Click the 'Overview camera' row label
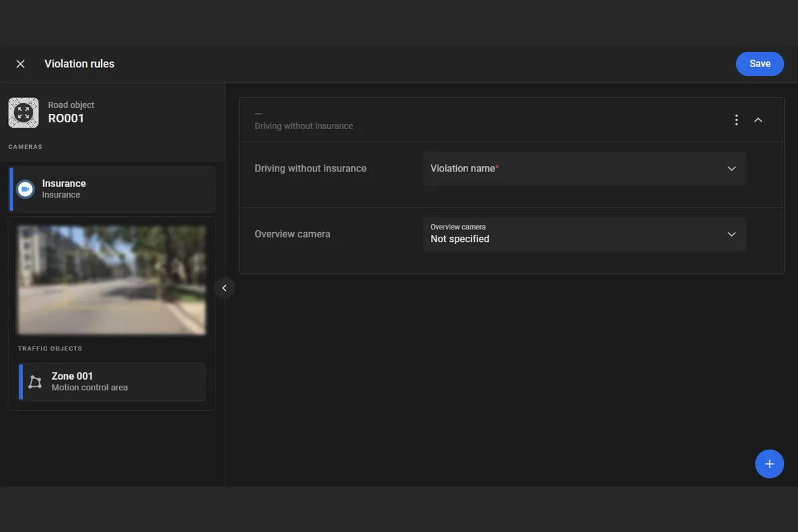The width and height of the screenshot is (798, 532). tap(293, 234)
